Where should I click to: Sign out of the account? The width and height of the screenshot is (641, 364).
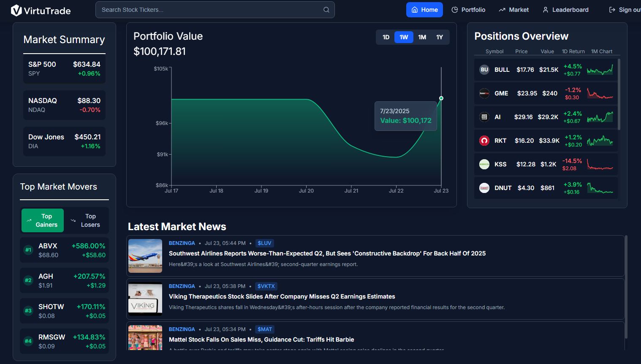[625, 10]
